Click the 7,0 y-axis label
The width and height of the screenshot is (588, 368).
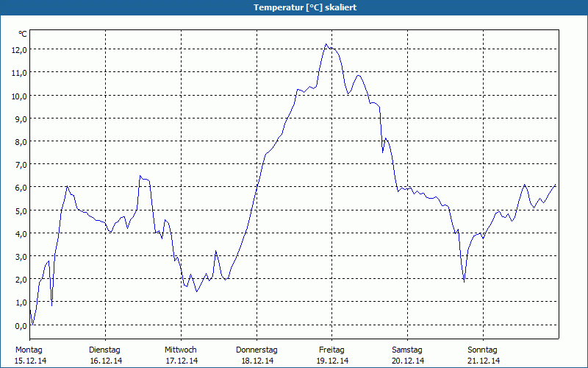21,164
